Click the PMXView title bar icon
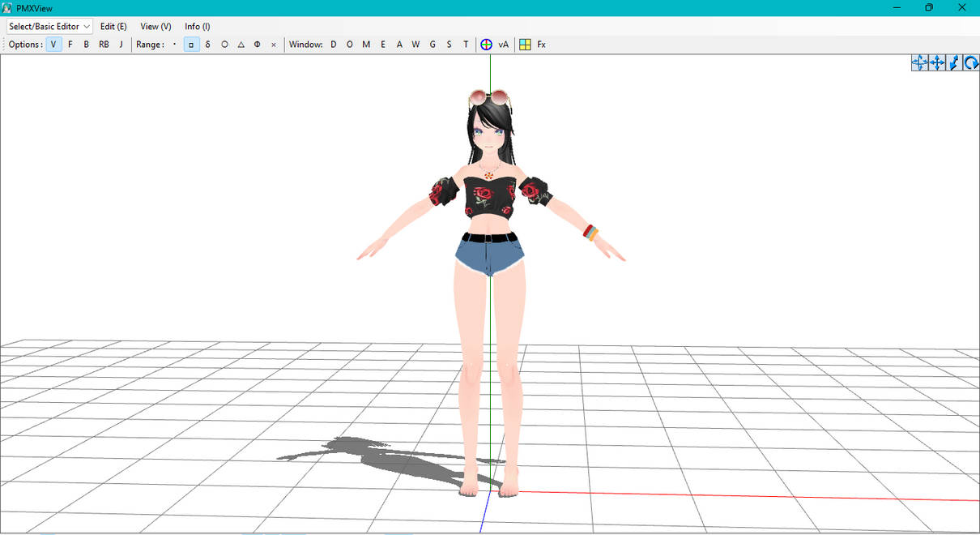The height and width of the screenshot is (535, 980). pyautogui.click(x=7, y=7)
